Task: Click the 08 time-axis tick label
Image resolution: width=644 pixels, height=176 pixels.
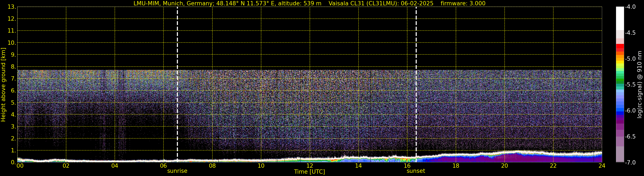Action: [212, 166]
